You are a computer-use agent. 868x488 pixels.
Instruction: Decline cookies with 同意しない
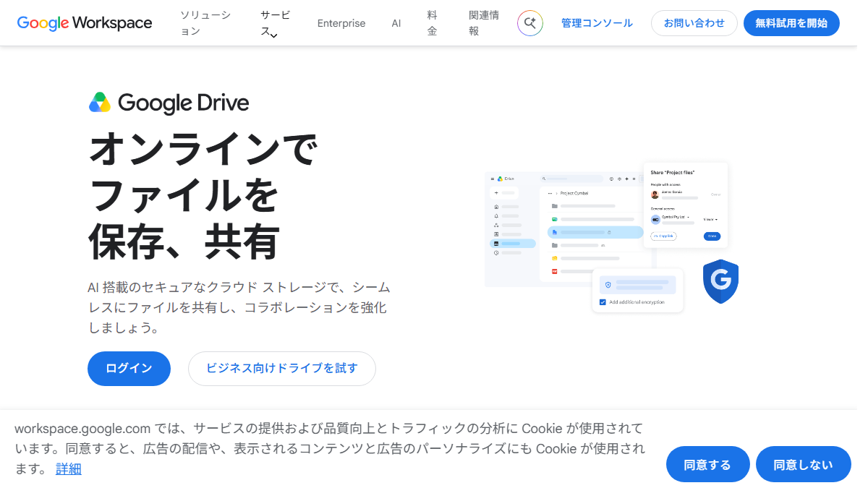[x=803, y=464]
